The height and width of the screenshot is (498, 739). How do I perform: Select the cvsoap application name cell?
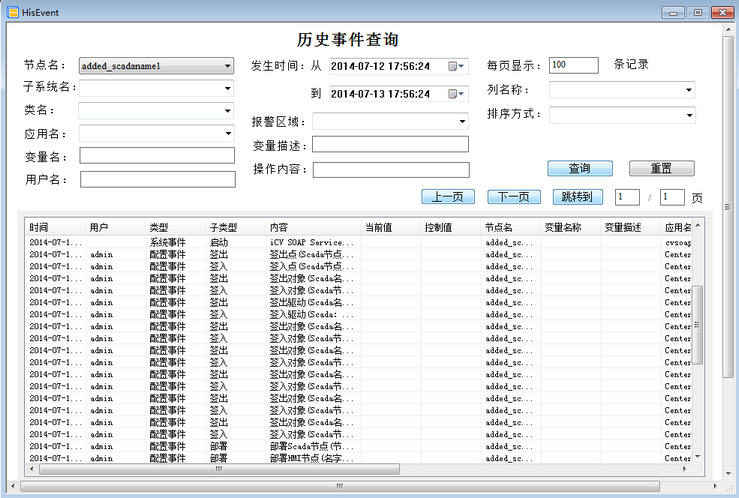click(x=678, y=242)
